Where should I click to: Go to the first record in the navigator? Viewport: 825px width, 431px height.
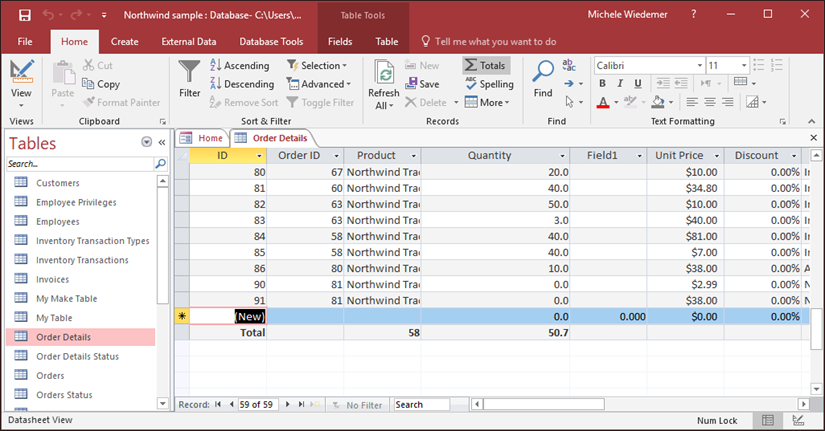[x=218, y=404]
